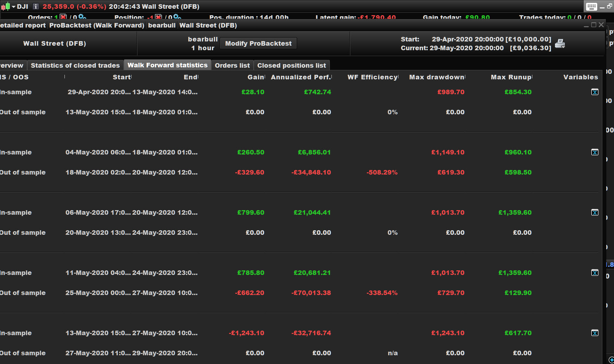The image size is (614, 364).
Task: Click the max drawdown £1,149.10
Action: (448, 152)
